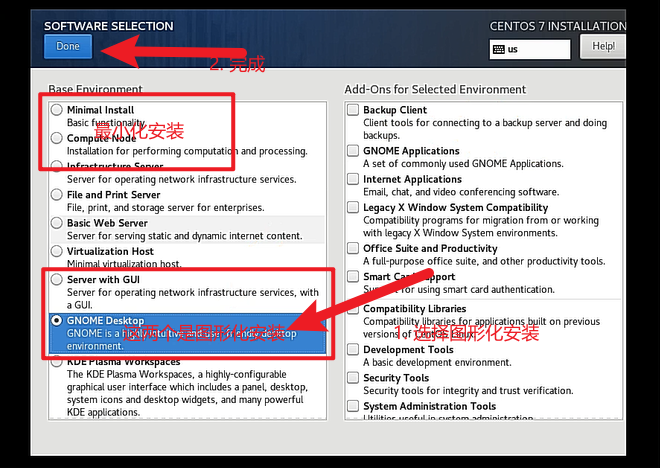
Task: Click the 'SOFTWARE SELECTION' title
Action: pos(109,26)
